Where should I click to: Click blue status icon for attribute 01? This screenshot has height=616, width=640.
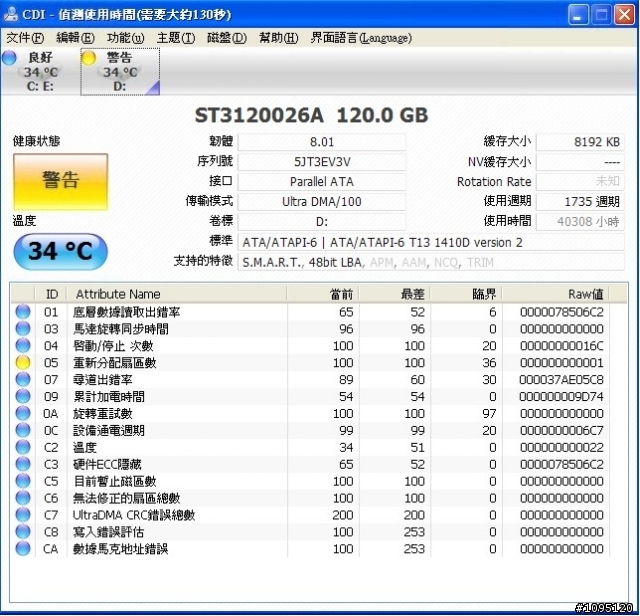[x=23, y=312]
